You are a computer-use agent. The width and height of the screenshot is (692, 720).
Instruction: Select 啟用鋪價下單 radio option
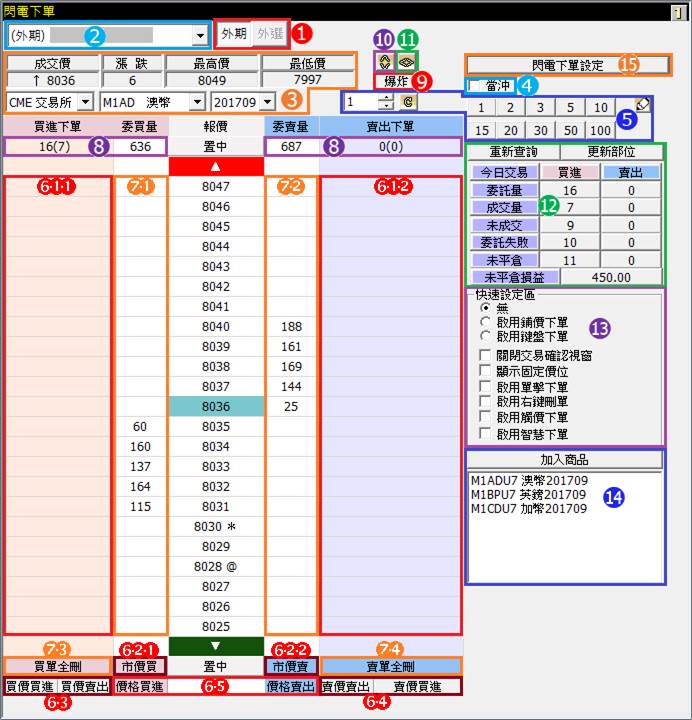coord(485,322)
